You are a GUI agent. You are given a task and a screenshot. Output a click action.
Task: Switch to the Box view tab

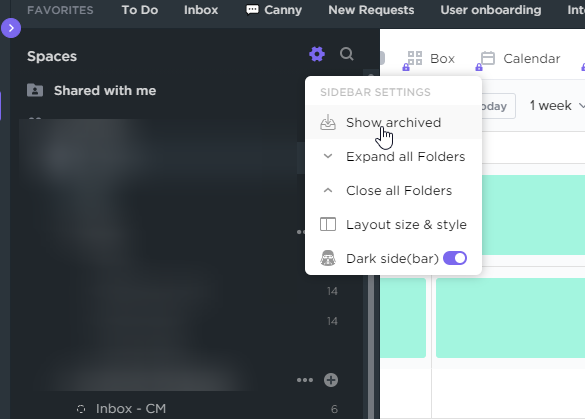(x=431, y=59)
